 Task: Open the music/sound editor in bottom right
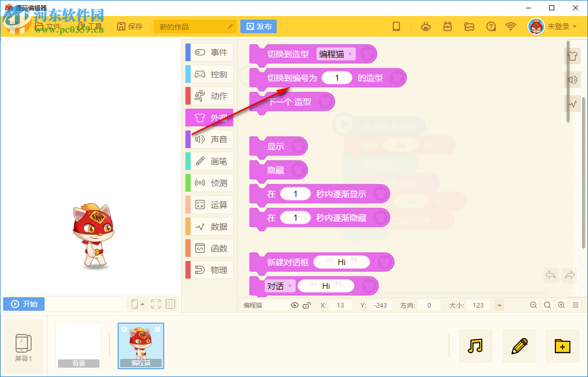pyautogui.click(x=475, y=345)
